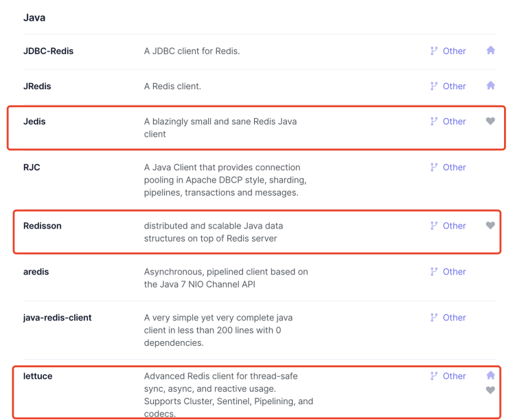Image resolution: width=515 pixels, height=420 pixels.
Task: Select the java-redis-client name
Action: click(x=58, y=318)
